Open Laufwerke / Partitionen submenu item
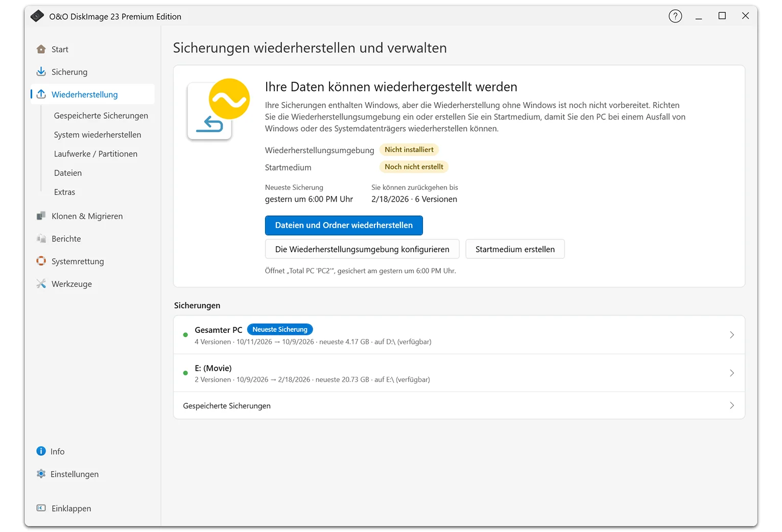Viewport: 782px width, 532px height. tap(96, 154)
